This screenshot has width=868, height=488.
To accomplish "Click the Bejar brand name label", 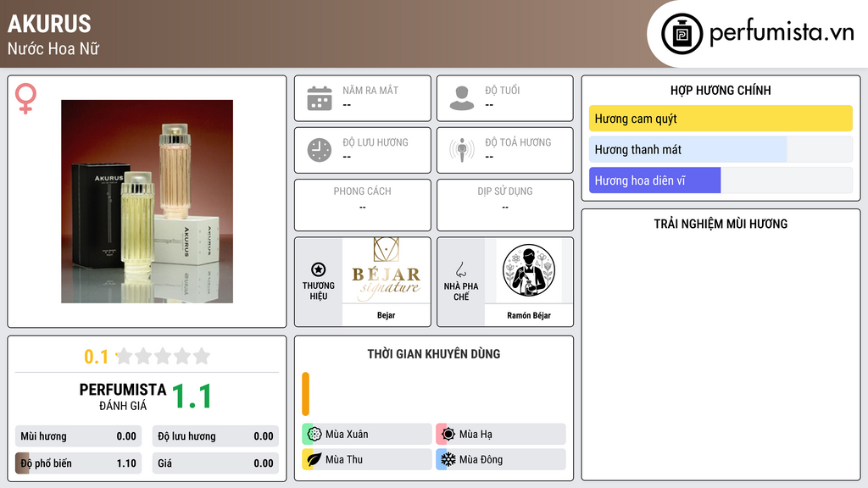I will (387, 315).
